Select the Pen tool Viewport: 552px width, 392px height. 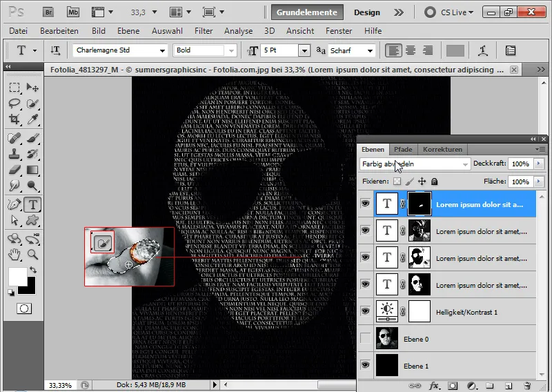point(14,204)
